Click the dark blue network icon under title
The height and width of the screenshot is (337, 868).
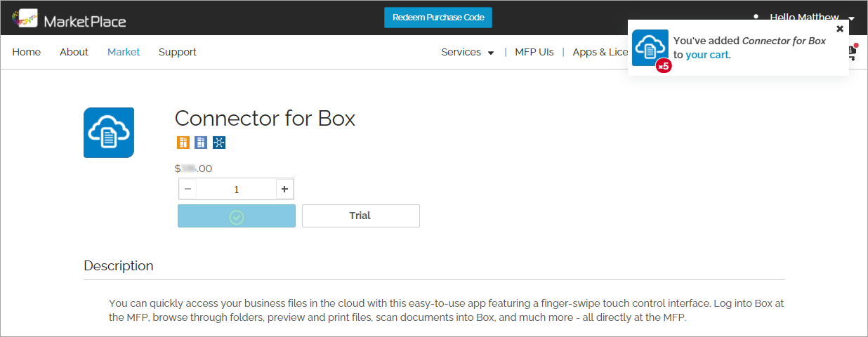[x=219, y=143]
